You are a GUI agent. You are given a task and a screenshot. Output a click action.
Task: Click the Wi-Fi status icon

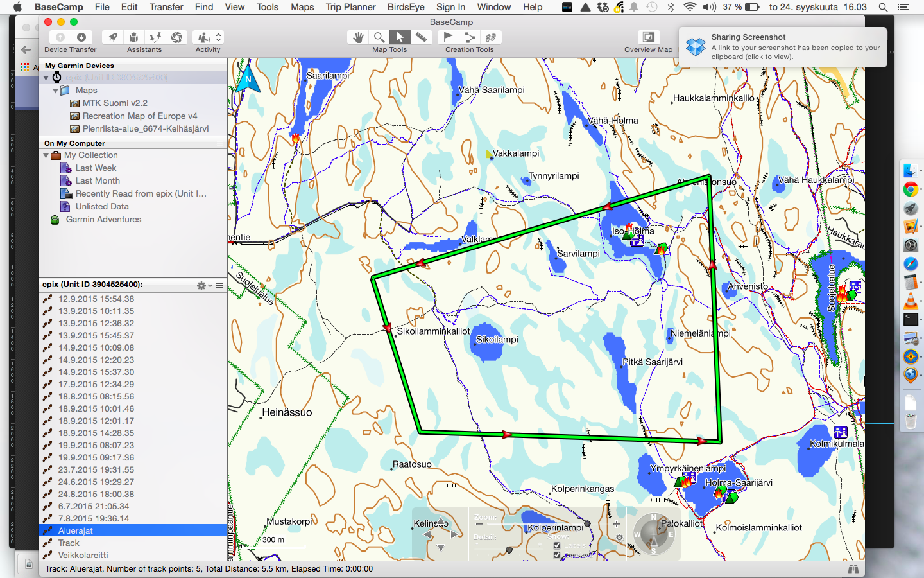(690, 7)
